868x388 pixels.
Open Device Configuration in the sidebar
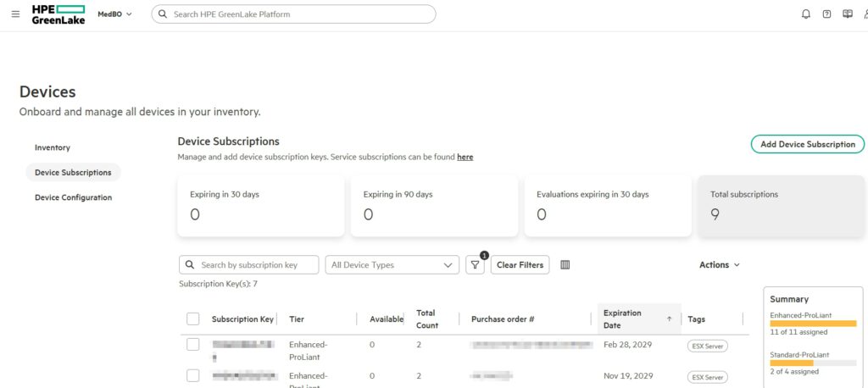73,197
